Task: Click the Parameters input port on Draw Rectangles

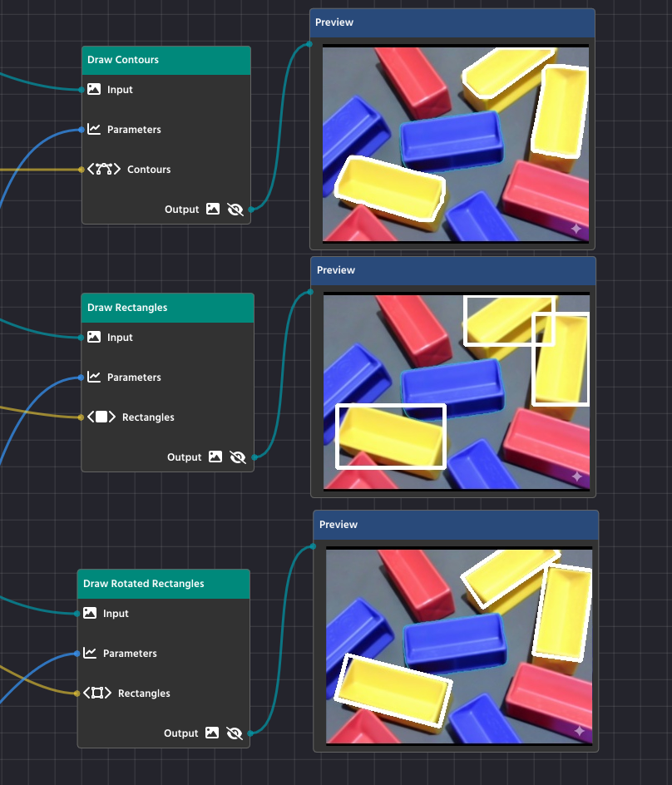Action: click(81, 378)
